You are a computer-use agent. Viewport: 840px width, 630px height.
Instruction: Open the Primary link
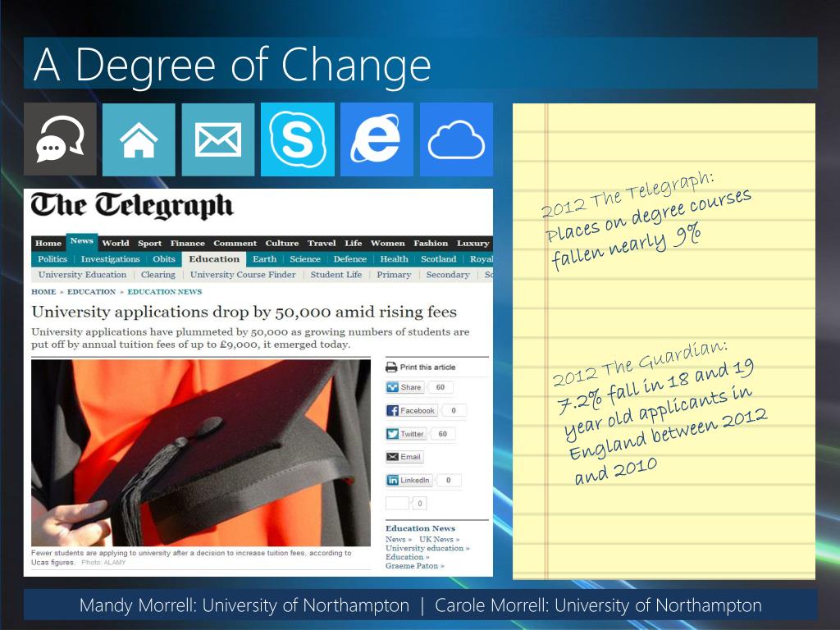tap(394, 275)
